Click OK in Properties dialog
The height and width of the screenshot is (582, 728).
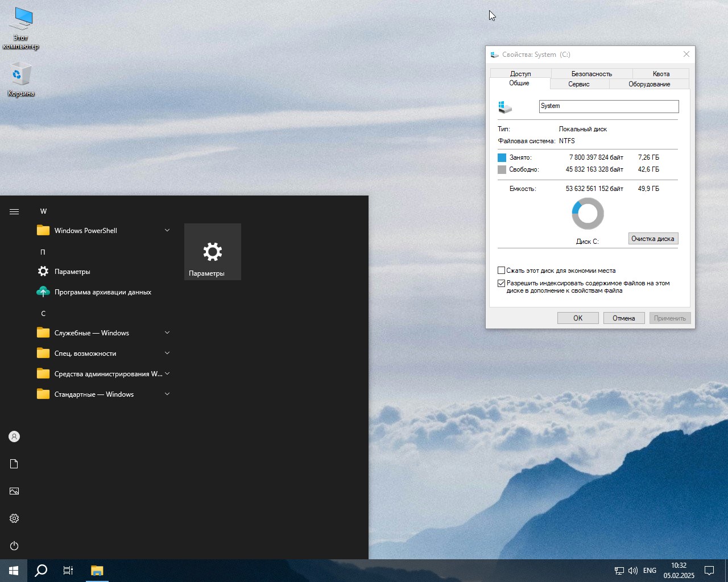pos(578,318)
